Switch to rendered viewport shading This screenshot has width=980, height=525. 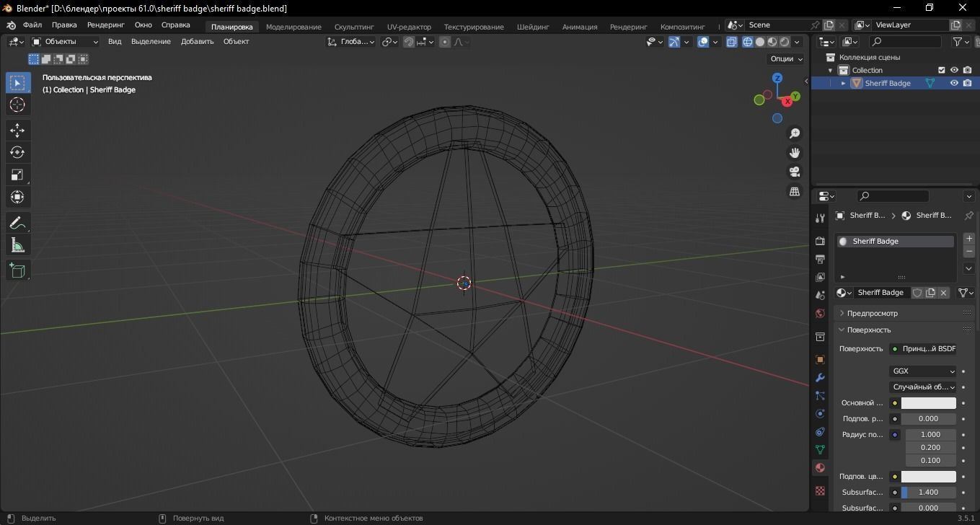tap(785, 42)
